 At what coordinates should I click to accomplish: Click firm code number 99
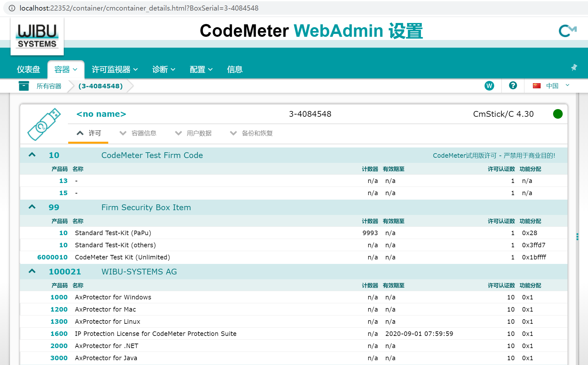[54, 207]
